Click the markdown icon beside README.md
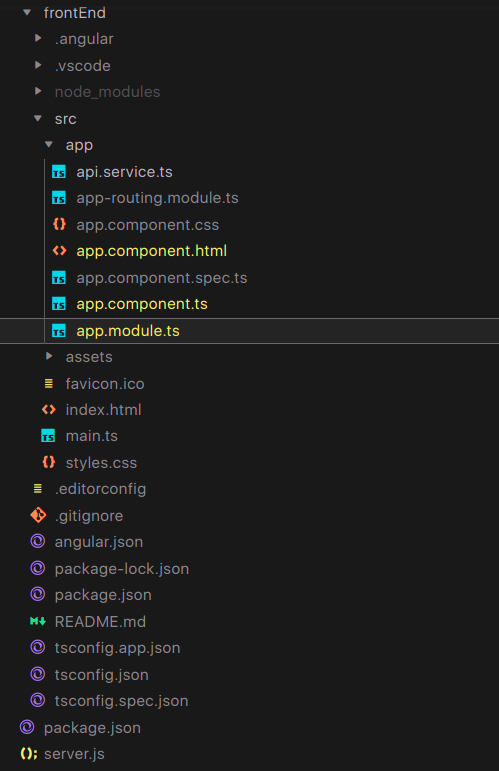 38,621
